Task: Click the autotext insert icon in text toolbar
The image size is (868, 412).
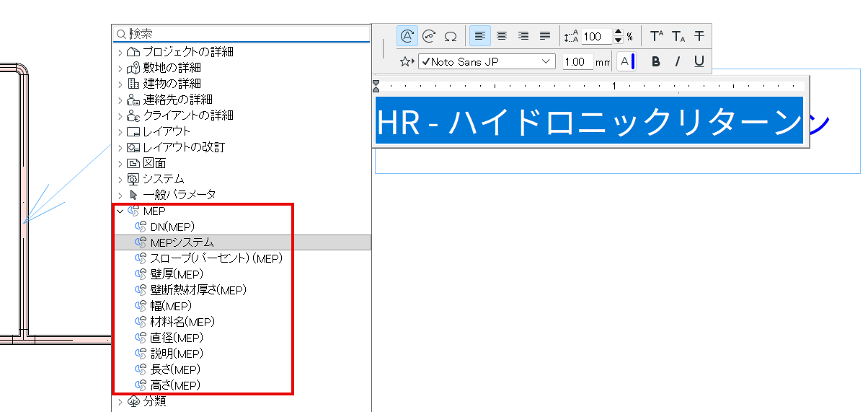Action: tap(407, 36)
